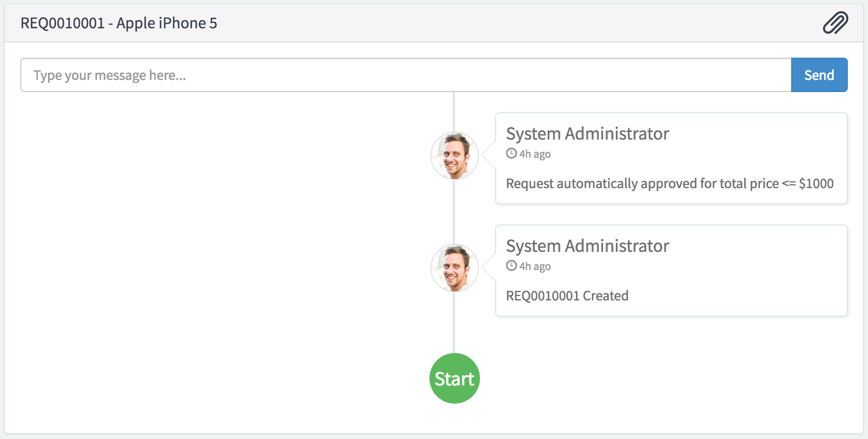Focus the 'Type your message here' field
The width and height of the screenshot is (868, 439).
(406, 75)
